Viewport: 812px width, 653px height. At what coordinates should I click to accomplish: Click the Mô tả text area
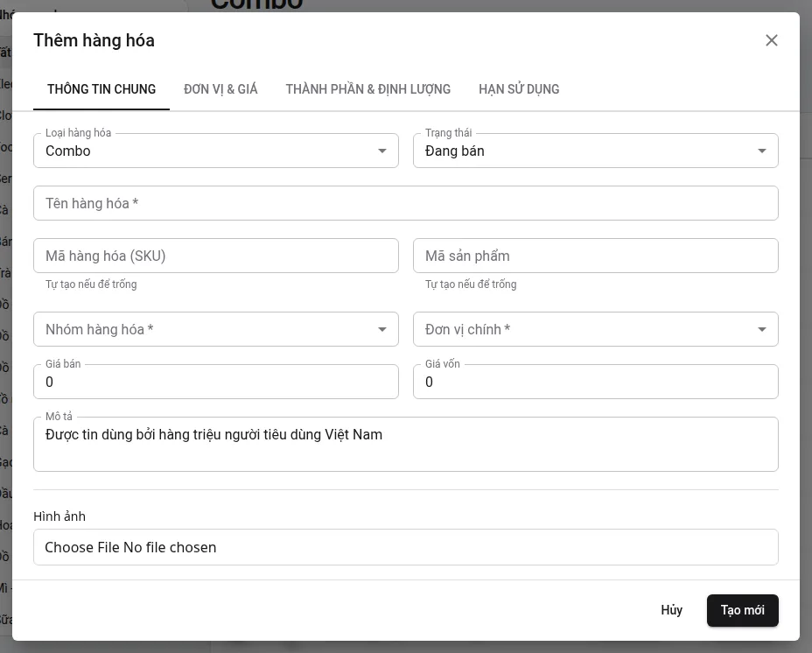406,444
